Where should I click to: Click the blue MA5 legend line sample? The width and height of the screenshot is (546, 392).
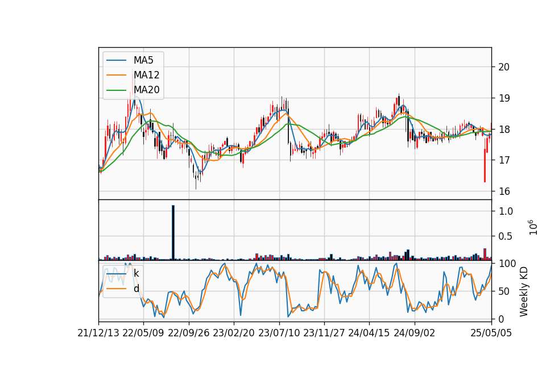pos(116,60)
